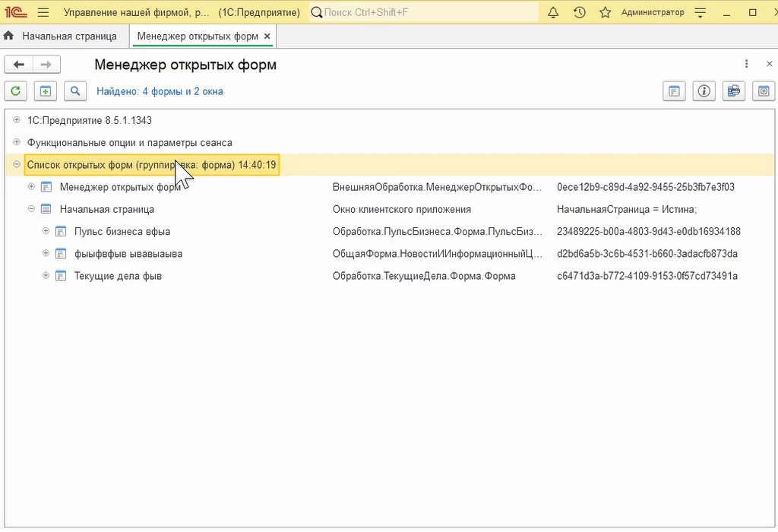The image size is (778, 532).
Task: Click the information icon button
Action: tap(704, 91)
